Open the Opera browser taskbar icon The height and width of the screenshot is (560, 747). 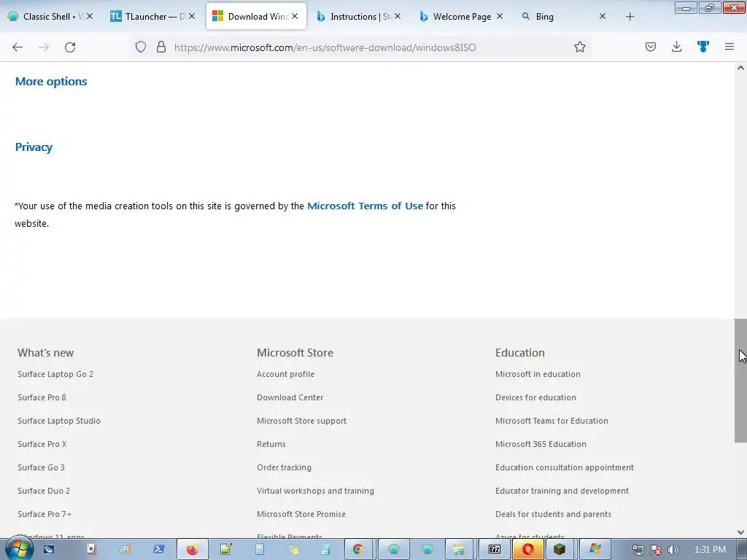pyautogui.click(x=528, y=550)
